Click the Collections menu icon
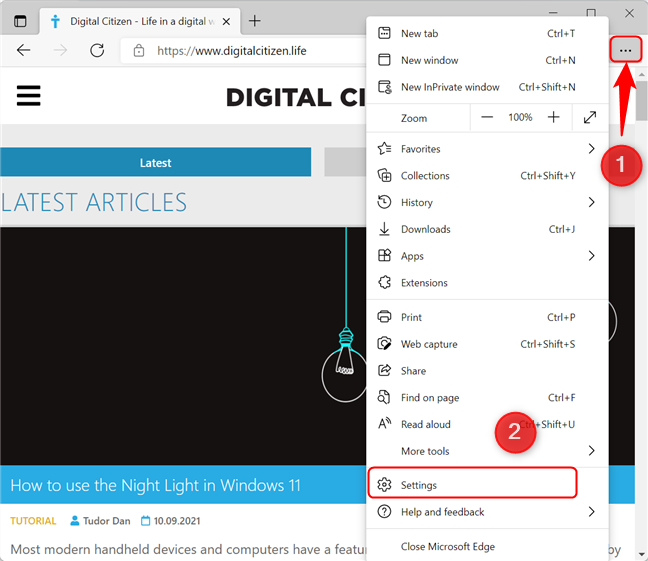 coord(384,175)
